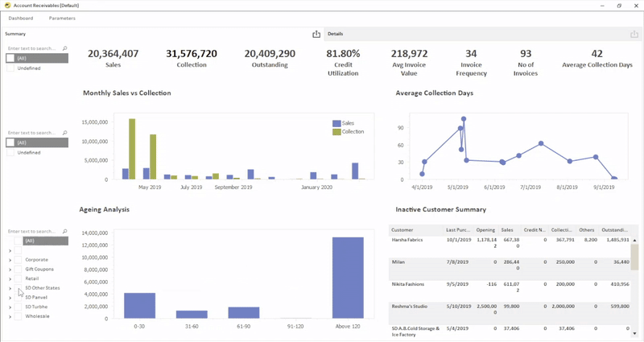Click the 218,972 Avg Invoice Value figure
644x342 pixels.
pyautogui.click(x=409, y=54)
